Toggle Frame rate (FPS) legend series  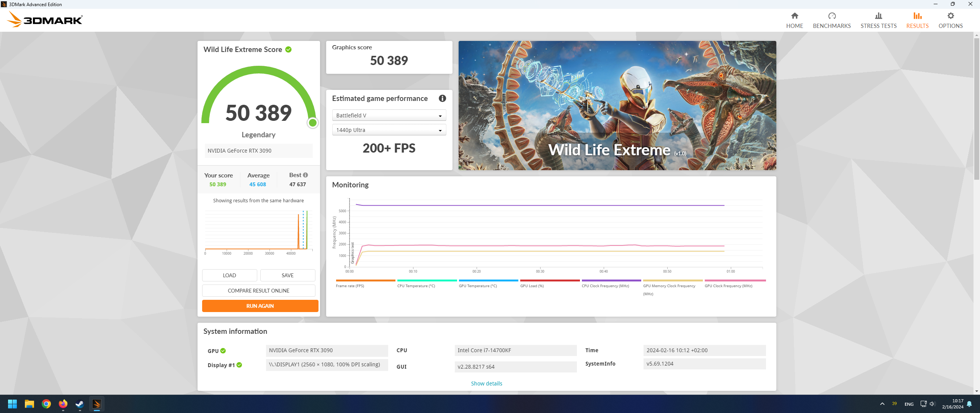point(365,284)
